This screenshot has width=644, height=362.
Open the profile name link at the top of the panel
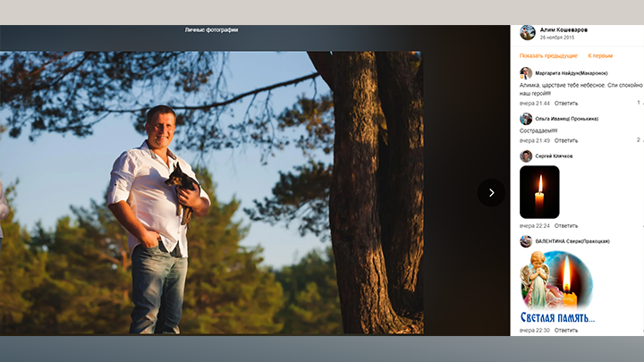563,29
